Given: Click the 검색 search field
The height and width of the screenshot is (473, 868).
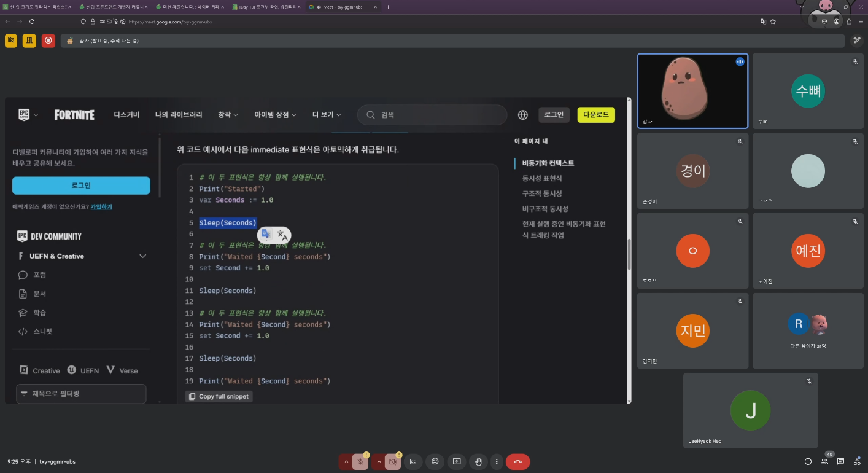Looking at the screenshot, I should coord(432,115).
